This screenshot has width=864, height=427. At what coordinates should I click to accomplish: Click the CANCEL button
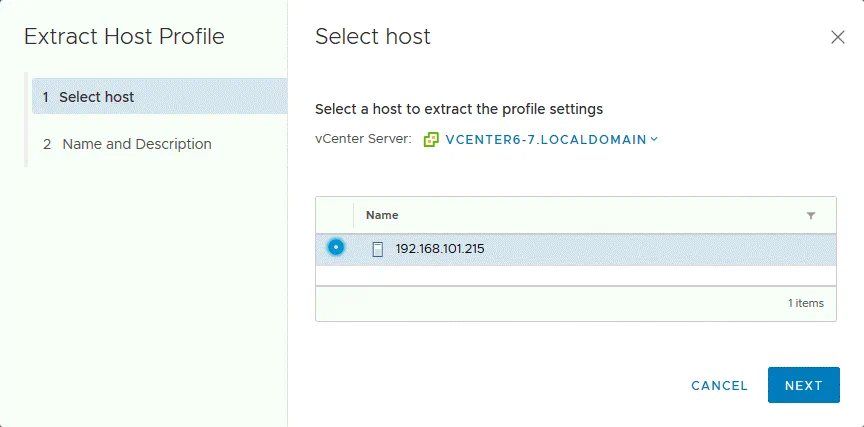(x=719, y=385)
